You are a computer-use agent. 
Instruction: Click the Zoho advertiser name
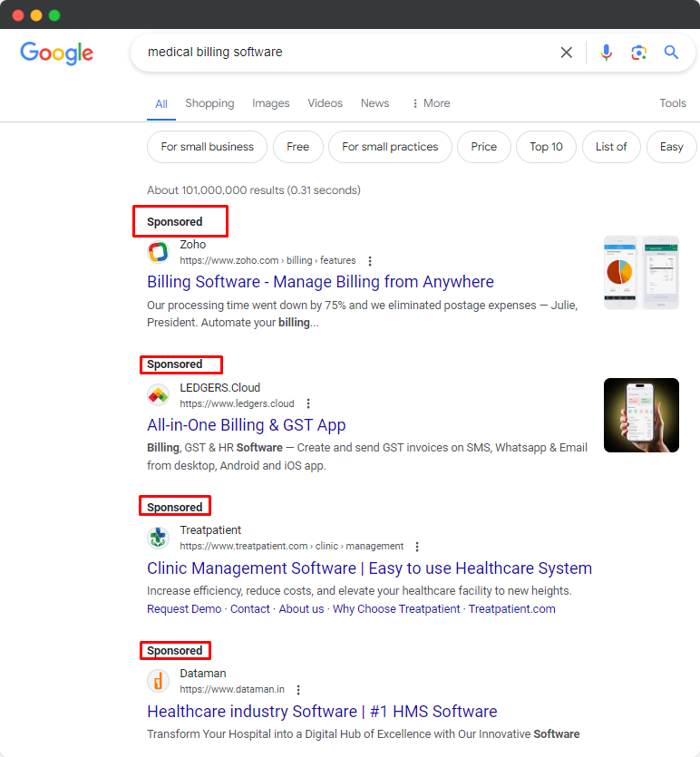pos(192,245)
